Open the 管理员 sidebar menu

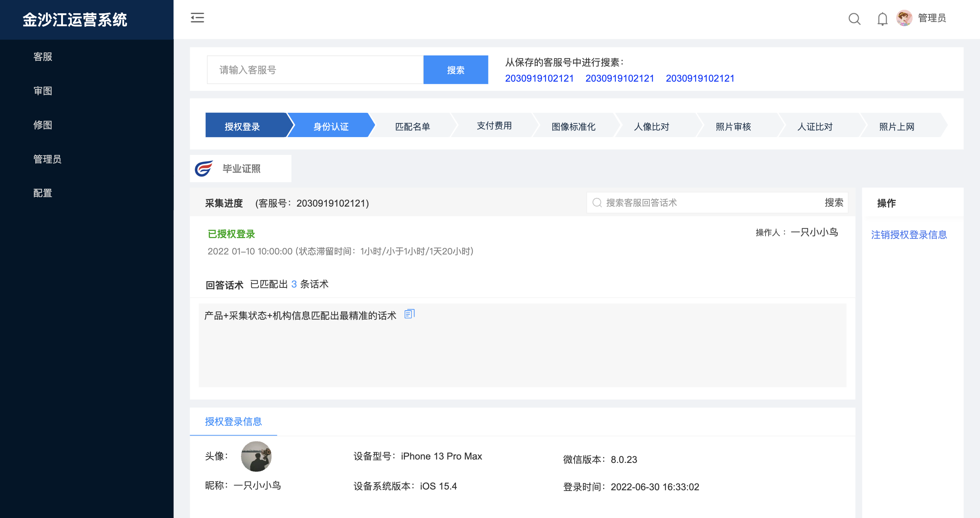click(47, 159)
